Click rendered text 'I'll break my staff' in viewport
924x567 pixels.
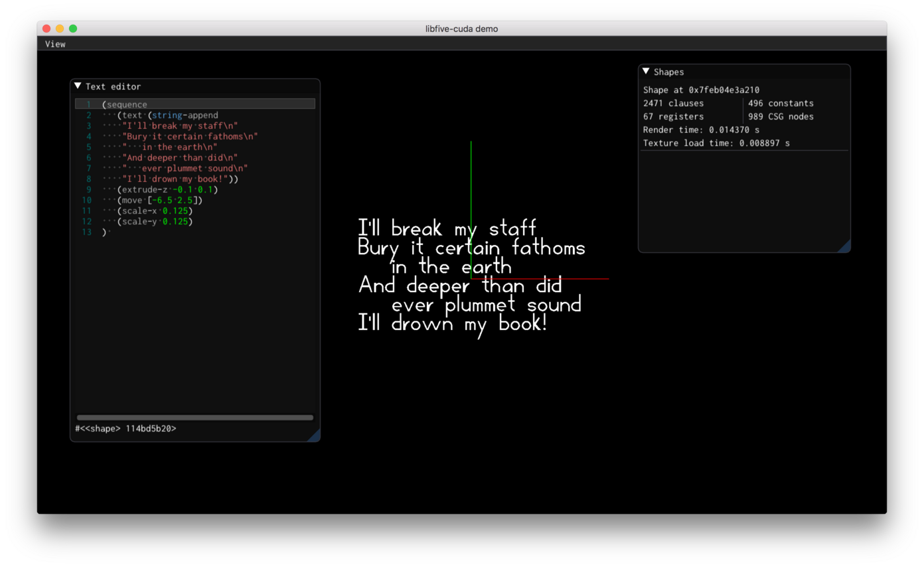coord(447,228)
